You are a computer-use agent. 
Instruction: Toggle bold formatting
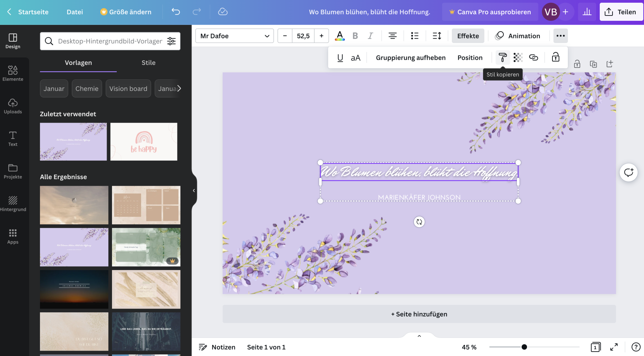(355, 36)
